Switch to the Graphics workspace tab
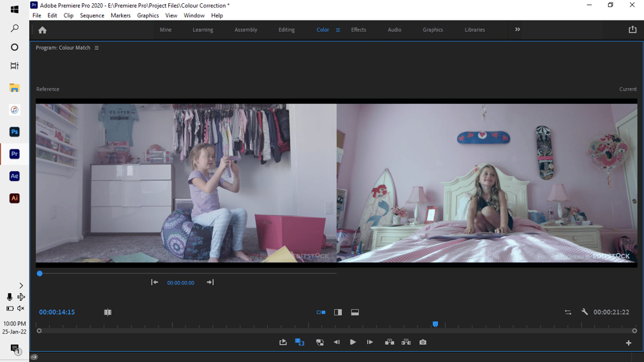644x362 pixels. 433,30
